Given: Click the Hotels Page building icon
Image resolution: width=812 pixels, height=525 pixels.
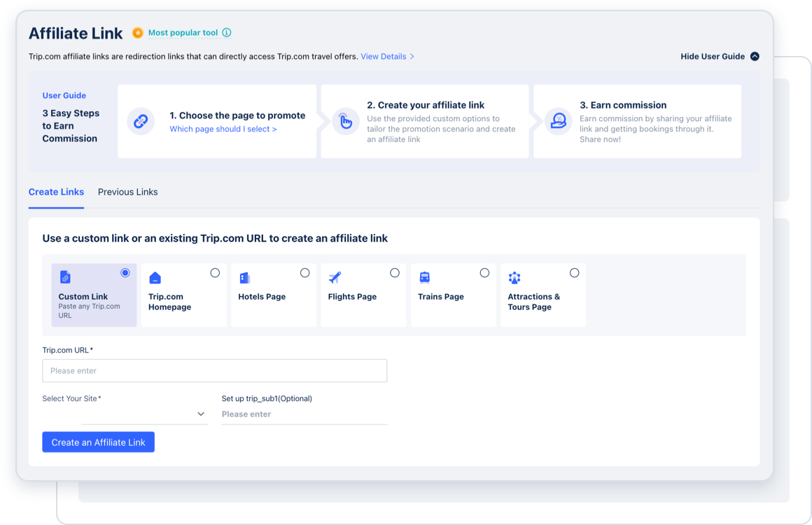Looking at the screenshot, I should [244, 278].
